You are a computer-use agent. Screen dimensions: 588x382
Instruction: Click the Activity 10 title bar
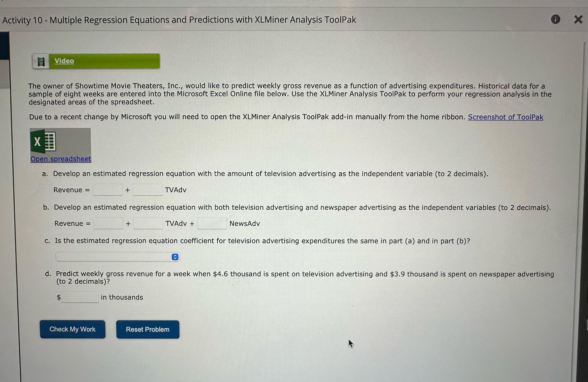tap(178, 20)
